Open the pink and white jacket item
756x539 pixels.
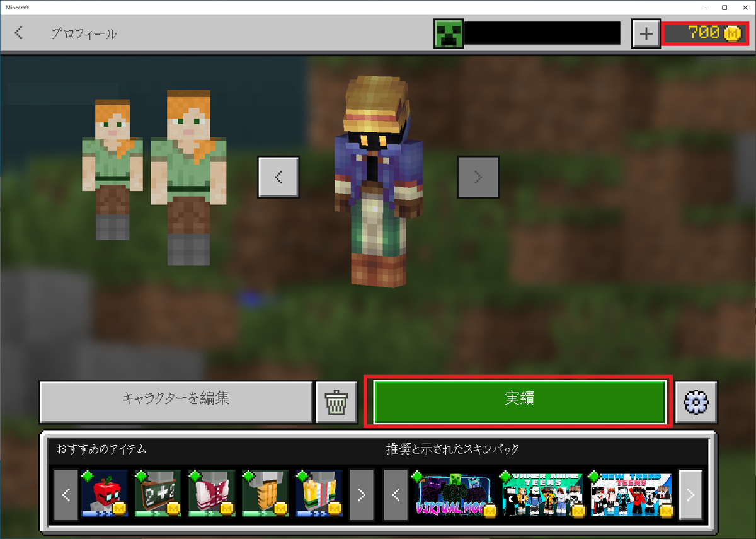click(x=211, y=494)
